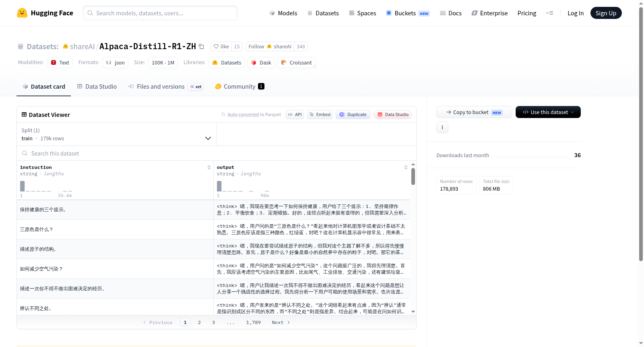The width and height of the screenshot is (644, 347).
Task: Open the Auto-converted to Parquet link
Action: (254, 114)
